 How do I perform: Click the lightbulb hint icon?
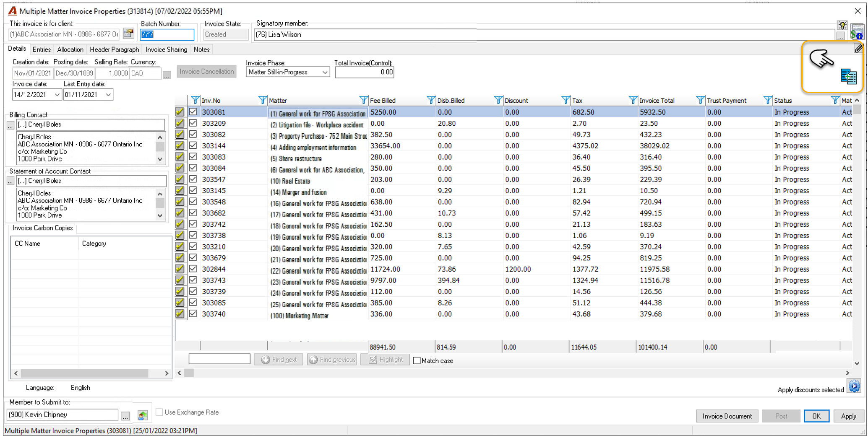coord(842,26)
